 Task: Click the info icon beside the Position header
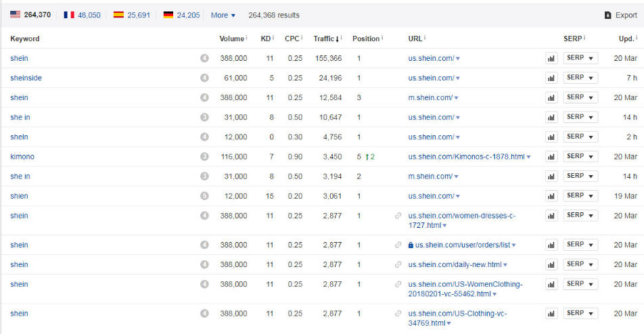point(382,39)
